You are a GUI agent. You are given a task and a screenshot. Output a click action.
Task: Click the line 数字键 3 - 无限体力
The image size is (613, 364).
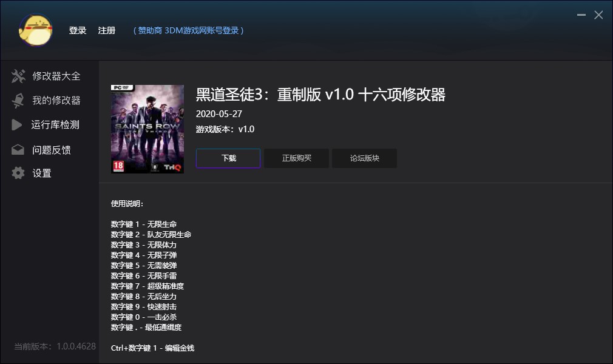tap(144, 245)
